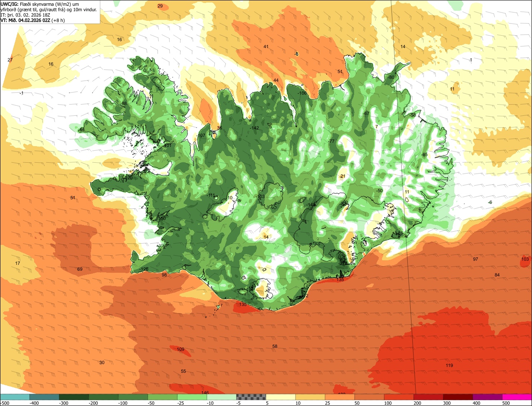
Task: Click the '109' value over the sea
Action: 180,350
